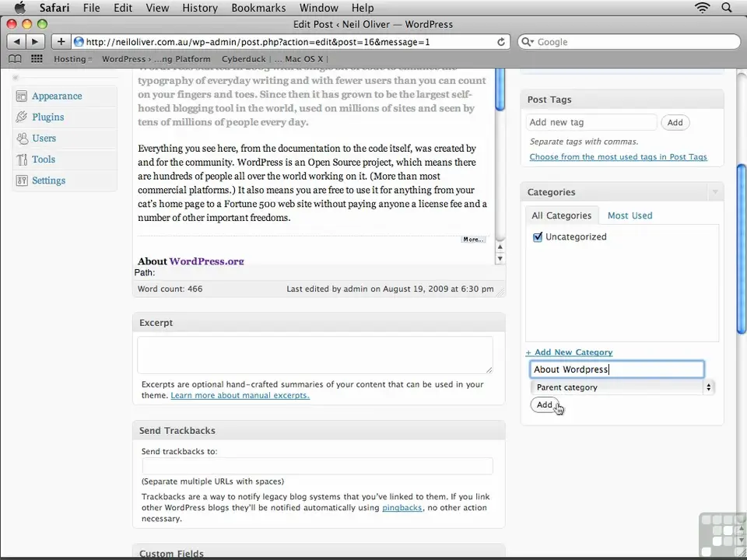Click the More tag in editor
This screenshot has width=747, height=560.
474,240
